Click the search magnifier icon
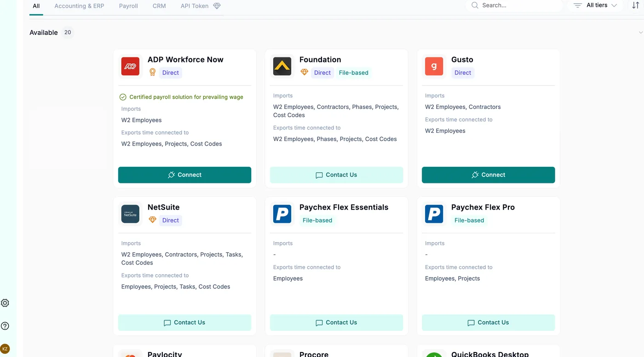Screen dimensions: 644x357 point(475,6)
